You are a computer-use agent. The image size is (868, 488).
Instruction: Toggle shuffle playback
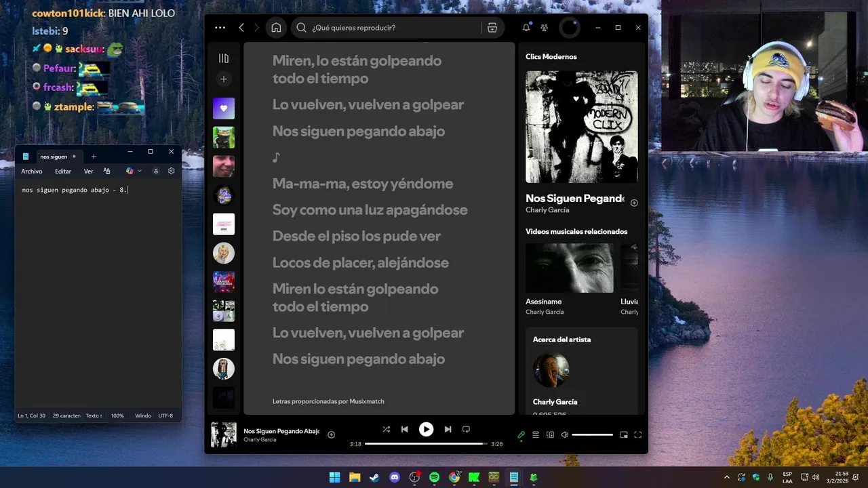tap(386, 429)
